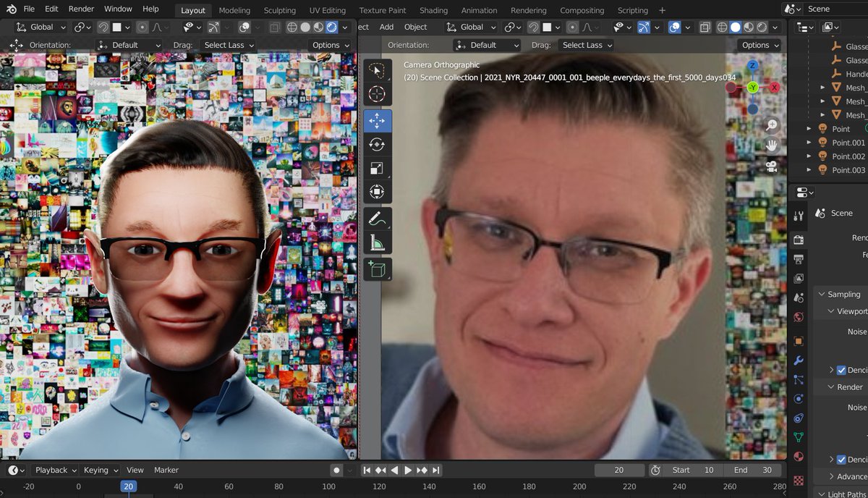Image resolution: width=868 pixels, height=498 pixels.
Task: Open the Material properties tab
Action: pyautogui.click(x=799, y=457)
